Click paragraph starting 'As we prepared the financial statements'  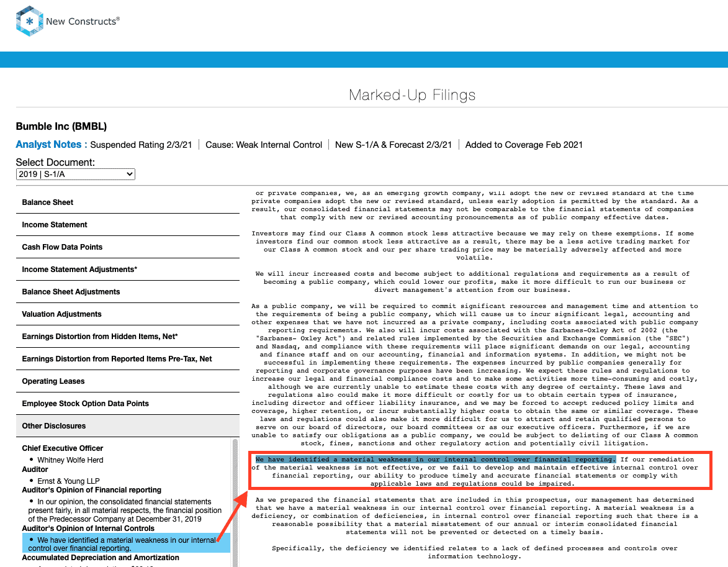pos(474,516)
